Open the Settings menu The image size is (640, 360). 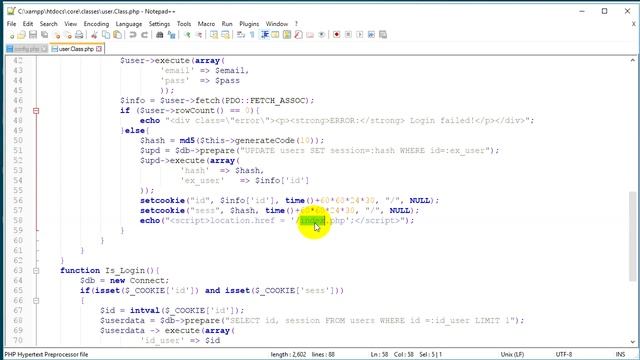159,24
